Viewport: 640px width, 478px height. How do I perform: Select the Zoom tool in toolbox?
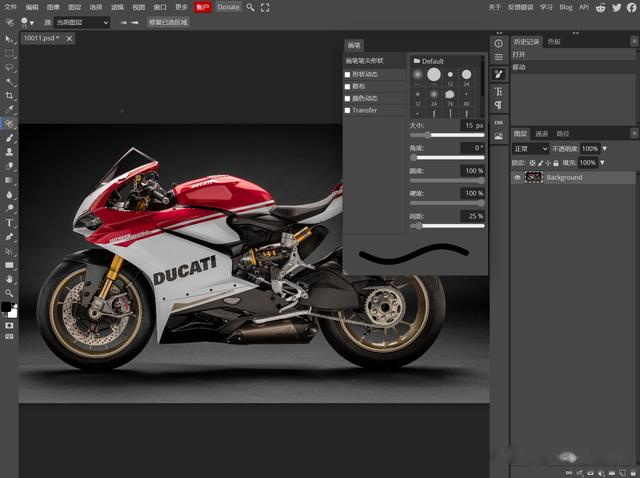click(9, 293)
